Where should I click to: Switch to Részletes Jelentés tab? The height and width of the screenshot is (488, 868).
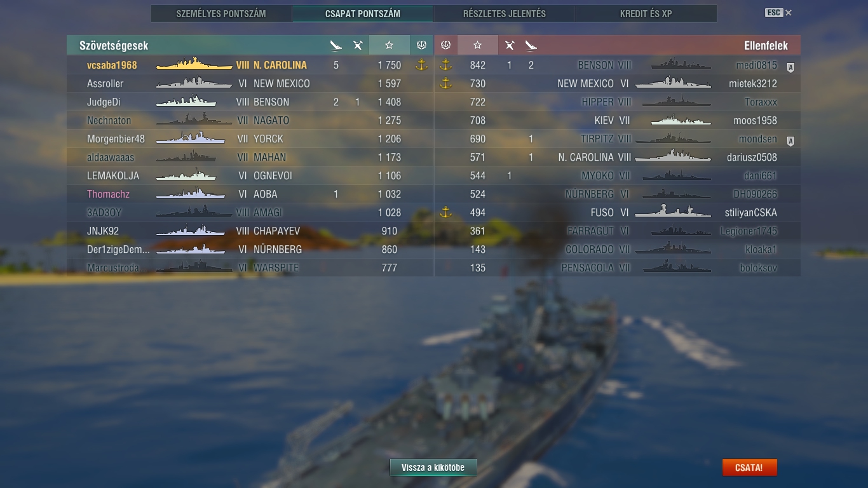505,13
